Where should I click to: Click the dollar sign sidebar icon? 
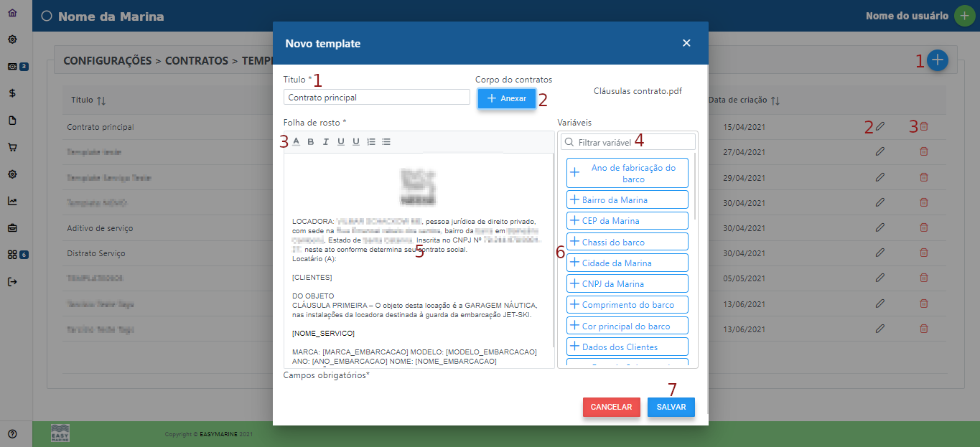[x=12, y=93]
